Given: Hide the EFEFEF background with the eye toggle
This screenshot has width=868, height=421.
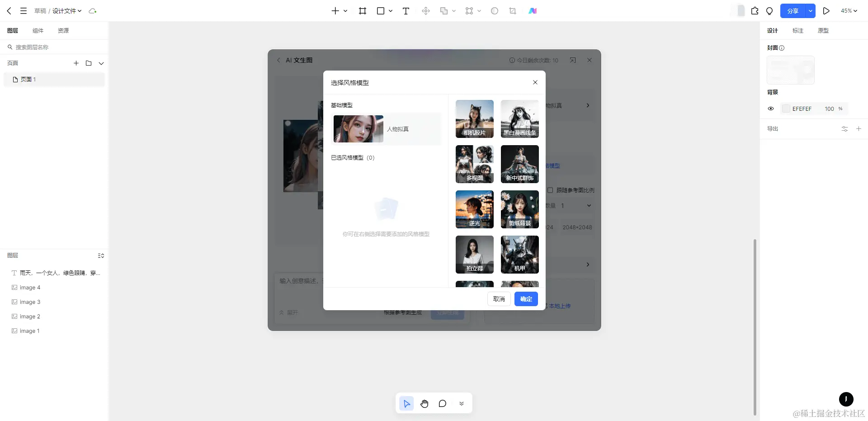Looking at the screenshot, I should [x=771, y=109].
